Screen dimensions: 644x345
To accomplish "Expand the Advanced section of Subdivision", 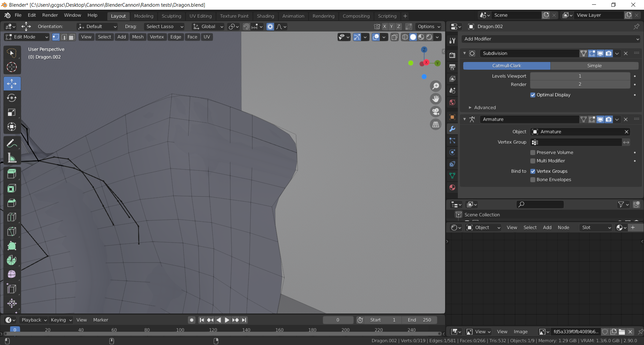I will tap(485, 108).
